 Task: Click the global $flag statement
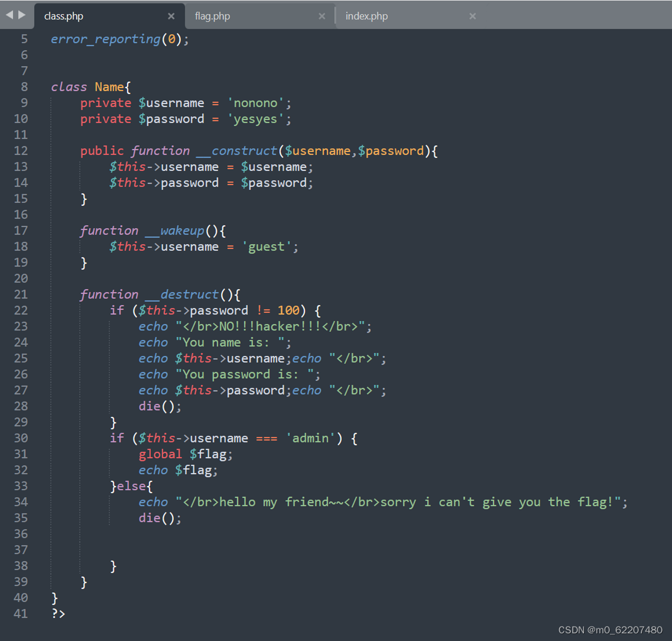(x=185, y=454)
